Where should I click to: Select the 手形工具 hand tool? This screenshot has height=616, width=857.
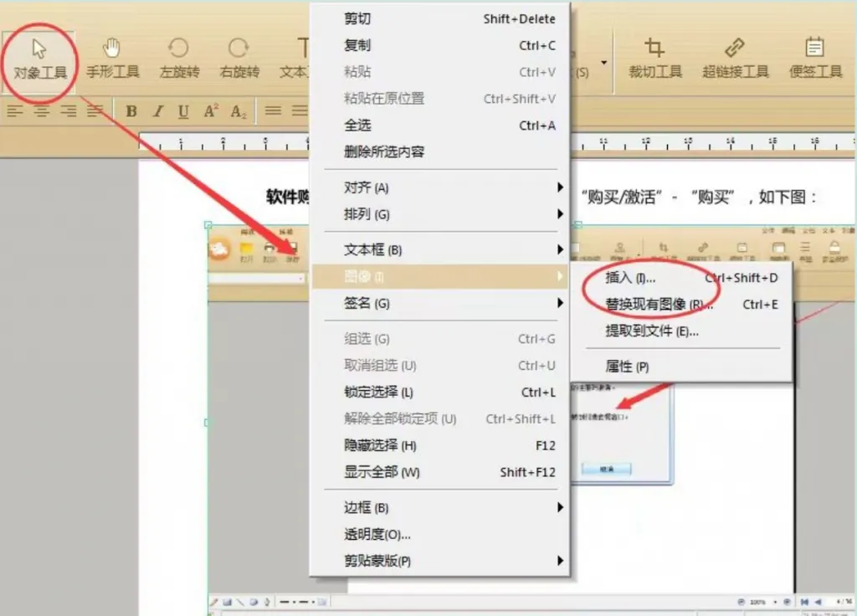tap(113, 59)
